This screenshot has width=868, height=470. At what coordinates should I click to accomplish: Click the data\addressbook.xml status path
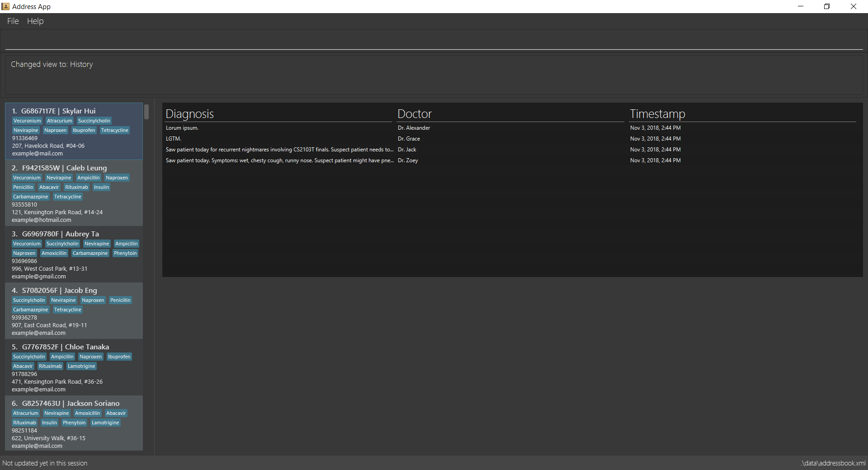coord(833,463)
